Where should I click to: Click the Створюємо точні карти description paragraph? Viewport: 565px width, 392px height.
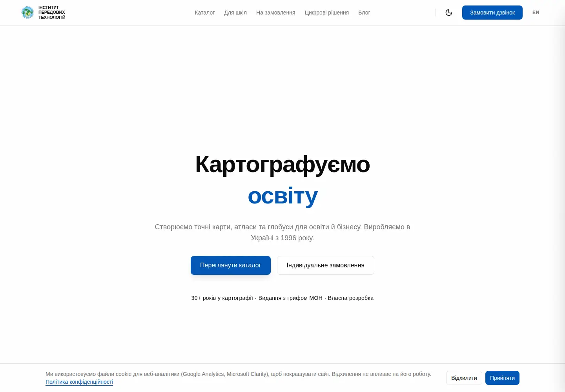(x=282, y=232)
